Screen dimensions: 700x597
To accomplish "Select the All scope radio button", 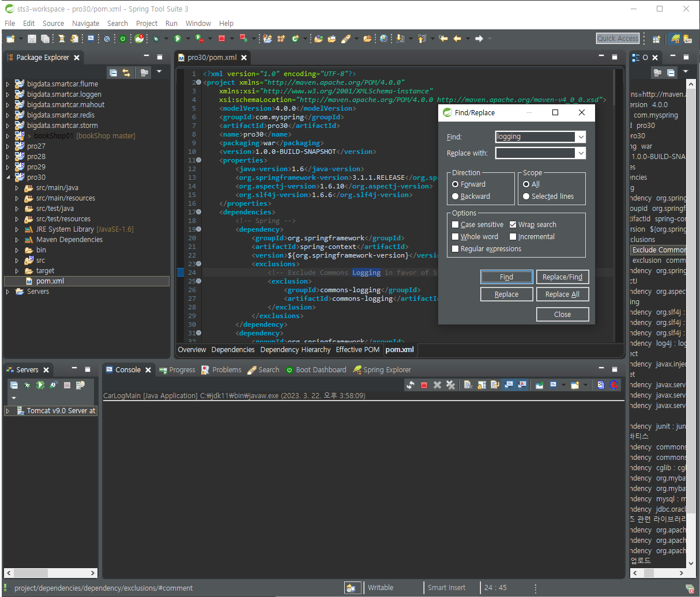I will click(x=526, y=184).
